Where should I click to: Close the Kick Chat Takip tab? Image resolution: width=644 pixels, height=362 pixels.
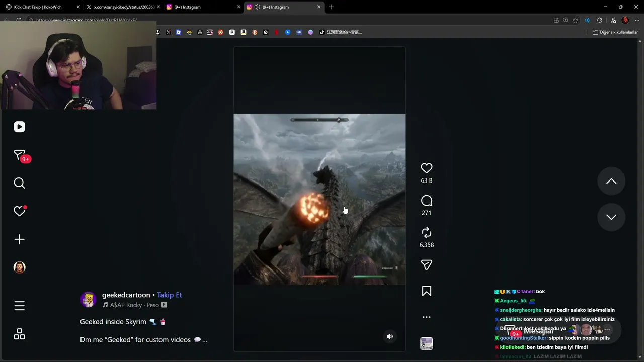pyautogui.click(x=78, y=7)
